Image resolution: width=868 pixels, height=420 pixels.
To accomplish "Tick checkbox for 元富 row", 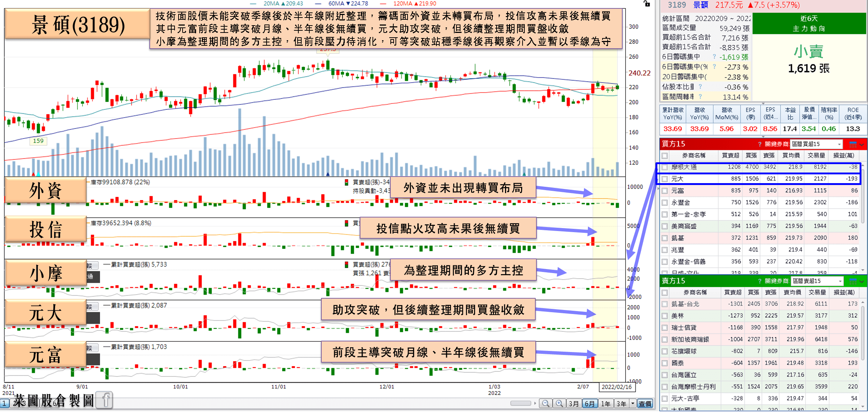I will point(665,191).
